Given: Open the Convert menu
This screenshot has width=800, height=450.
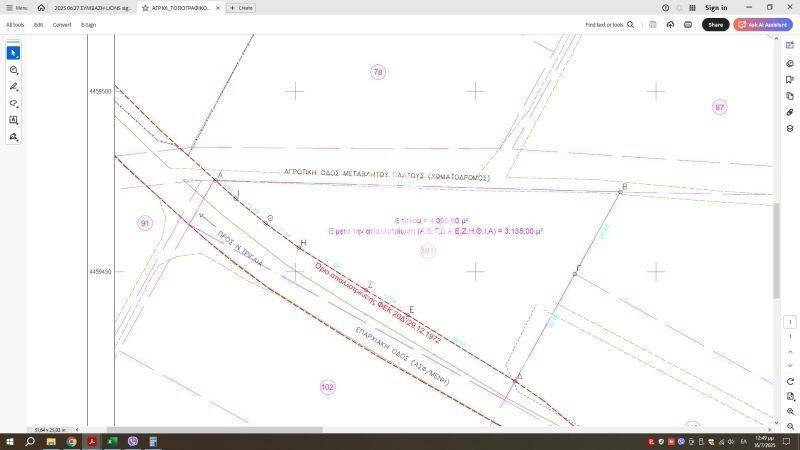Looking at the screenshot, I should [62, 24].
